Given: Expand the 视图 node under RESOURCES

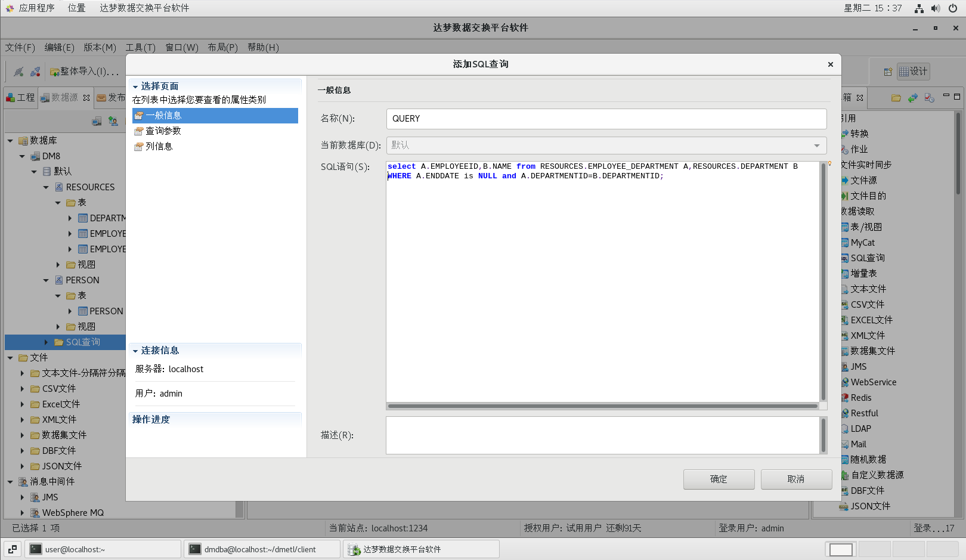Looking at the screenshot, I should (x=58, y=265).
